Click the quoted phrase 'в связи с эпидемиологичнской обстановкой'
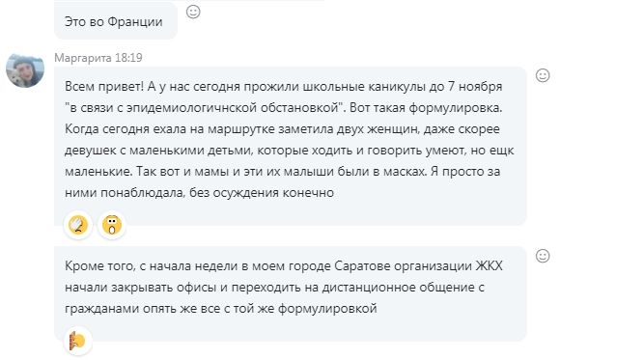Viewport: 644px width, 360px height. coord(204,108)
